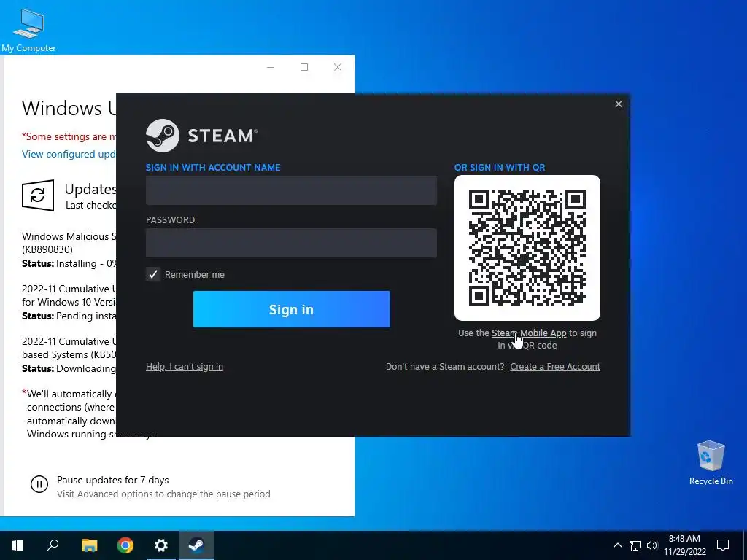
Task: Open File Explorer from the taskbar
Action: pos(89,545)
